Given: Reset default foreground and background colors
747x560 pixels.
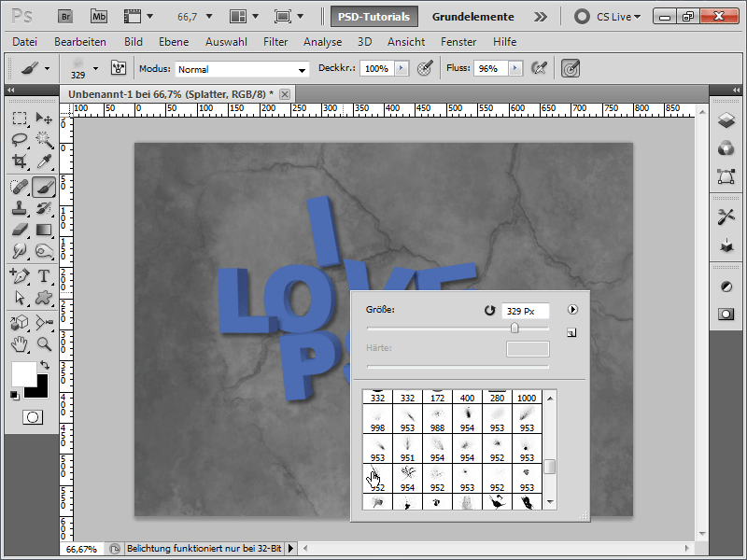Looking at the screenshot, I should (x=15, y=395).
